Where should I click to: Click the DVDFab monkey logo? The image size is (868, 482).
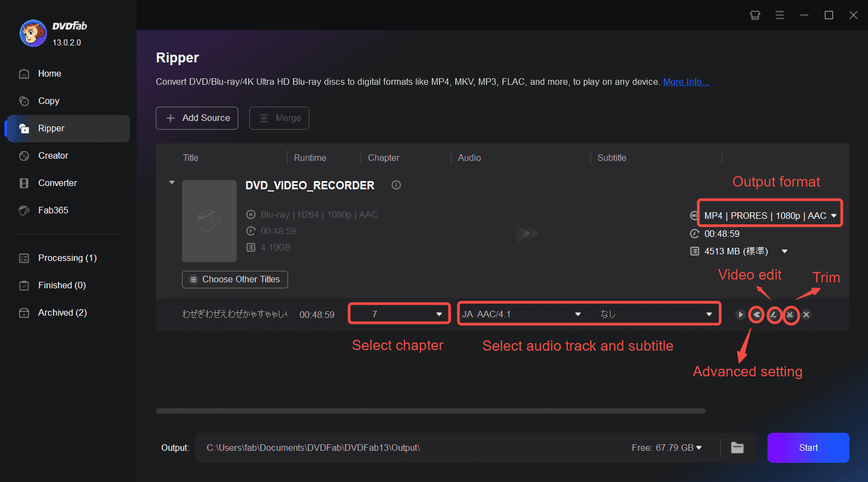tap(33, 33)
